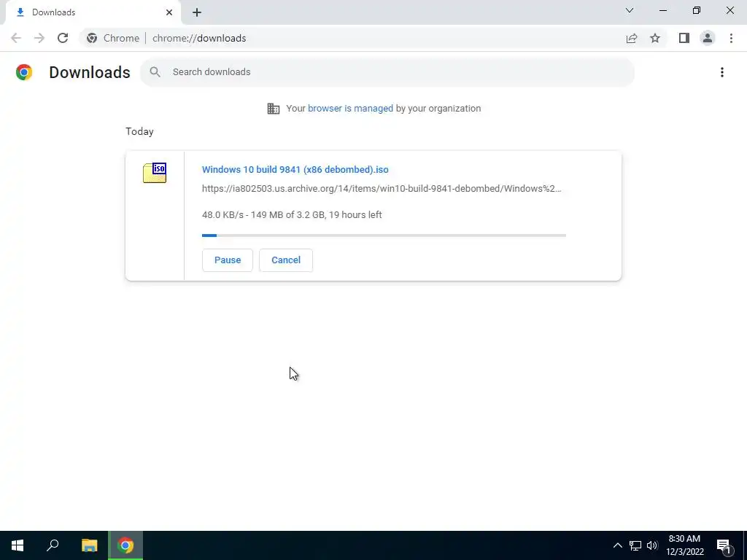Share this page icon in address bar
747x560 pixels.
632,38
